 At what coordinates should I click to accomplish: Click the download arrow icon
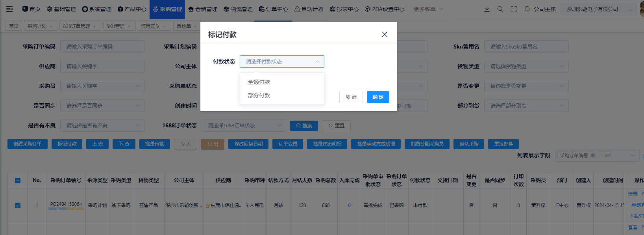[487, 9]
